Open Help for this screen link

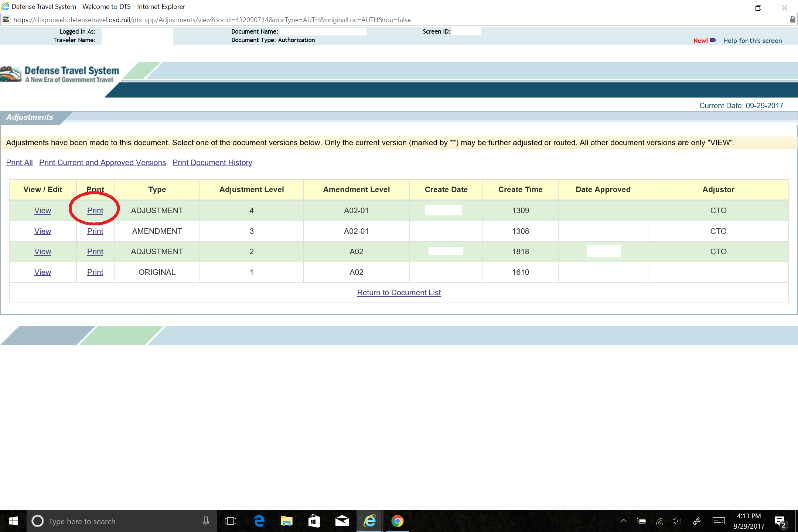click(752, 41)
